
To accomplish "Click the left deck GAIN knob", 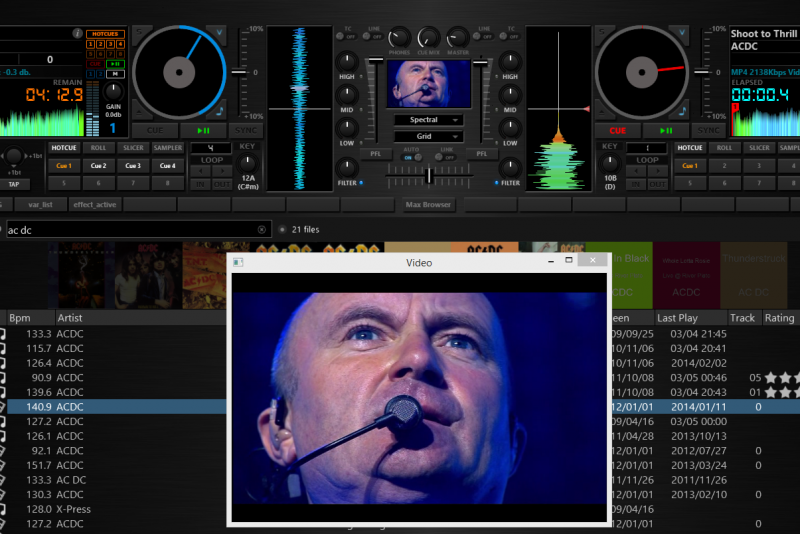I will pyautogui.click(x=113, y=91).
